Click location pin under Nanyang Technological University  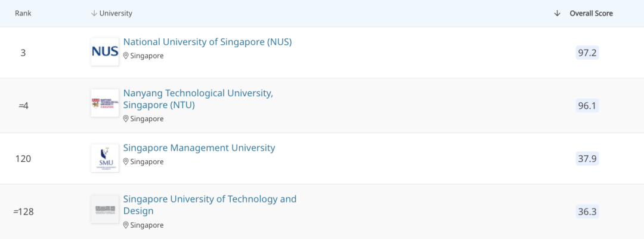pos(126,119)
